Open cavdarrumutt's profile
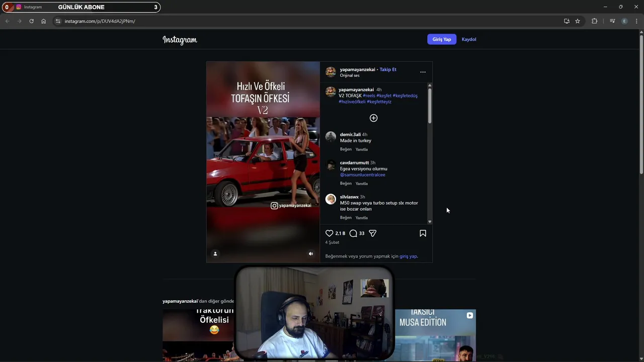Screen dimensions: 644x362 (354, 162)
